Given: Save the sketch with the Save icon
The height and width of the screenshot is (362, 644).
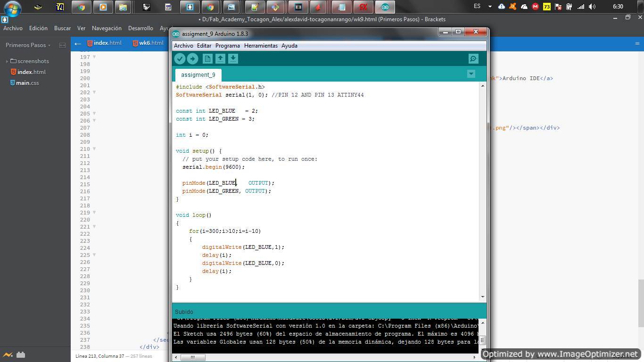Looking at the screenshot, I should (233, 58).
